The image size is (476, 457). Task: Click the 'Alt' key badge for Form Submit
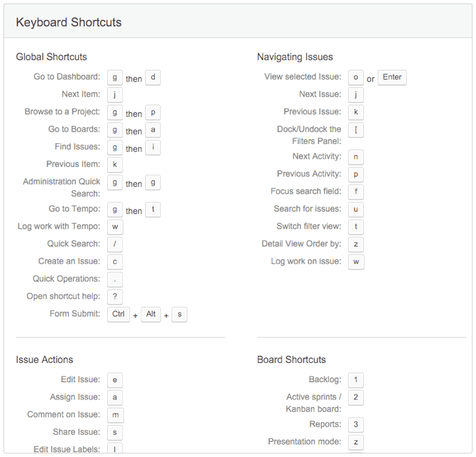[x=151, y=314]
